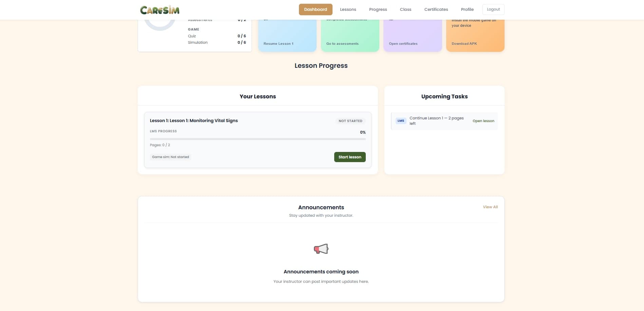The width and height of the screenshot is (644, 311).
Task: Click the NOT STARTED status badge
Action: point(350,121)
